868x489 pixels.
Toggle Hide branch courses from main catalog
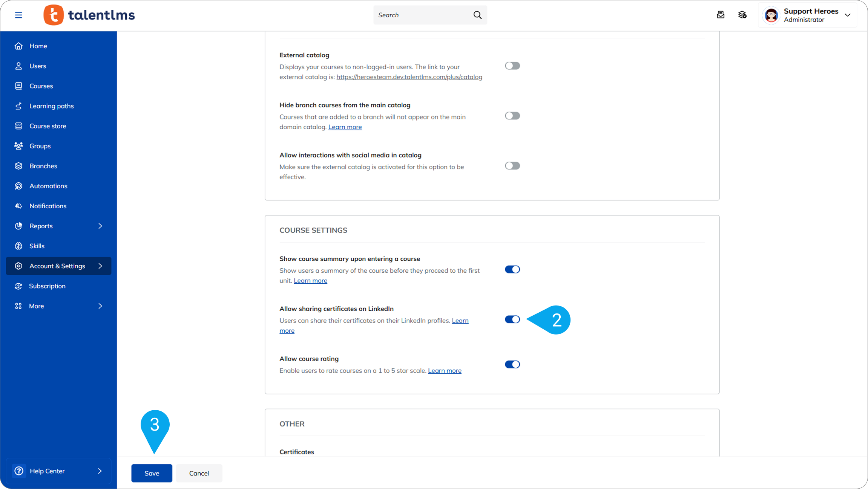tap(512, 116)
